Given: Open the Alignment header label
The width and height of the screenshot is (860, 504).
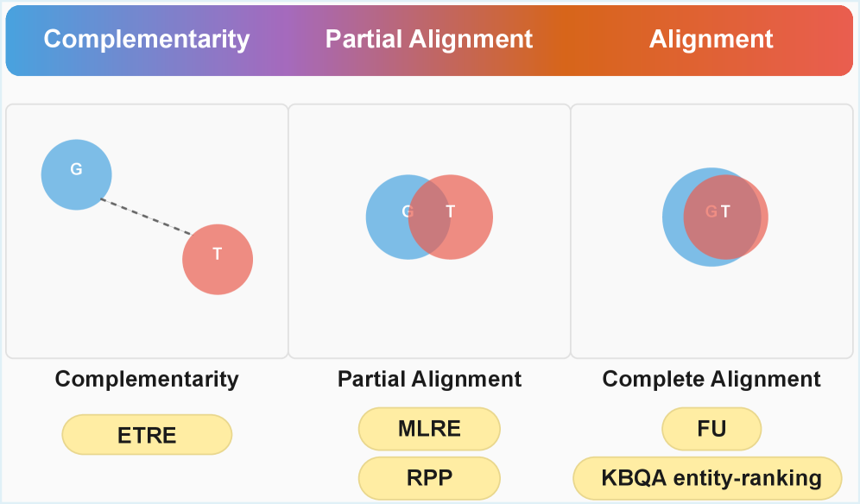Looking at the screenshot, I should click(711, 39).
